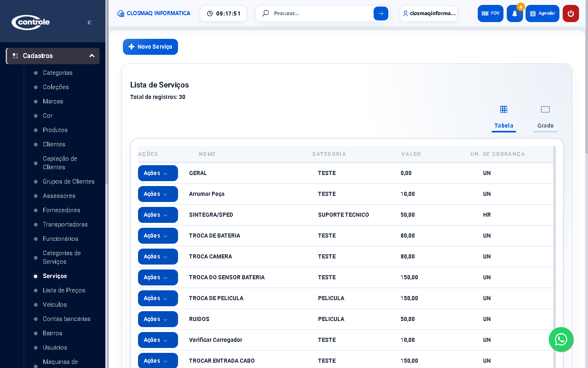
Task: Open Veículos in the sidebar
Action: (x=55, y=305)
